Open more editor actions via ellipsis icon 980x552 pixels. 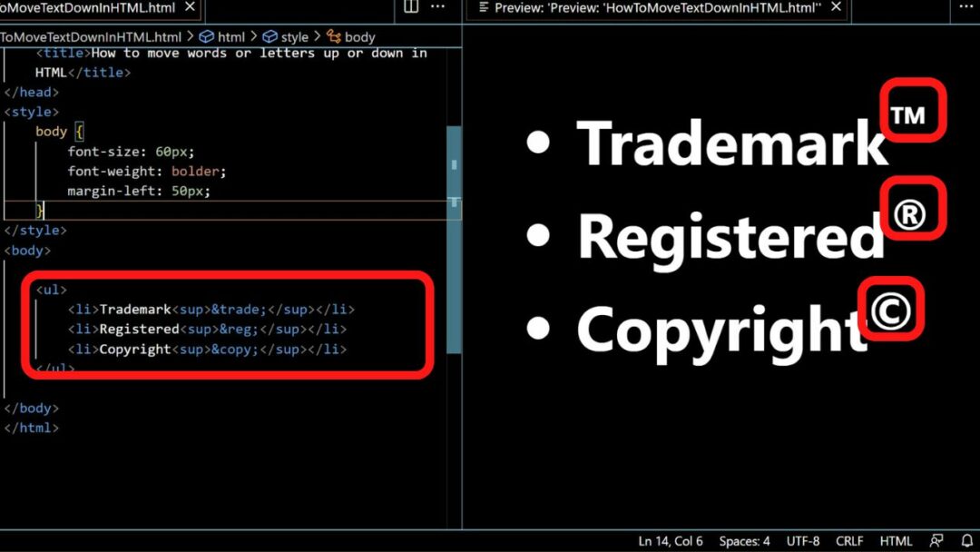point(438,6)
